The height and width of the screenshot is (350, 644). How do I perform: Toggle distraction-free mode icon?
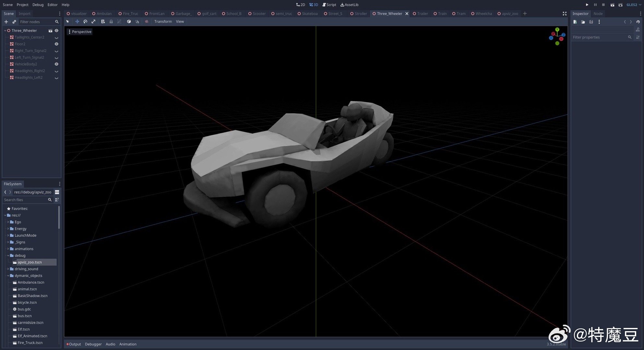click(x=564, y=14)
